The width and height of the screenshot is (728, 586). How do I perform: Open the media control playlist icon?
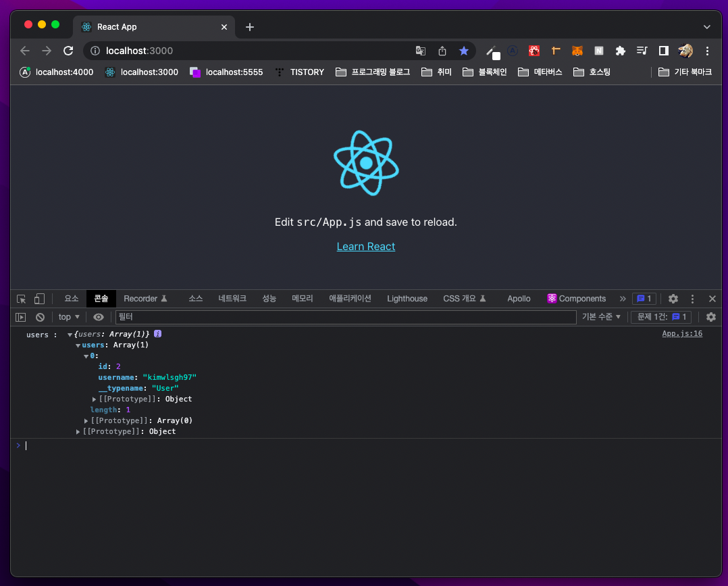click(x=642, y=51)
